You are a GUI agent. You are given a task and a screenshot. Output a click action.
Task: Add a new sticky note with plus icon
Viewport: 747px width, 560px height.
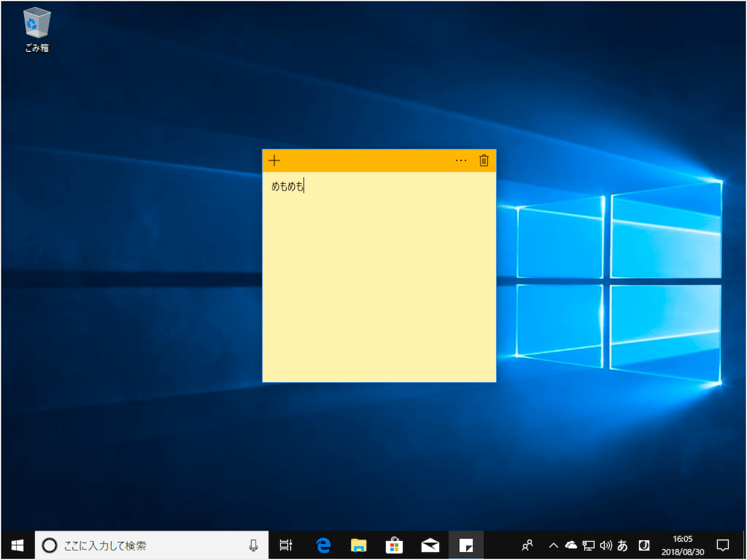274,160
